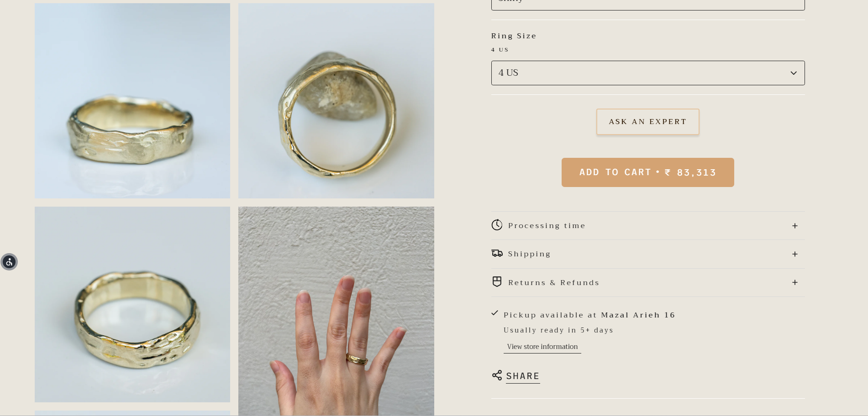Viewport: 868px width, 416px height.
Task: Click the accessibility widget icon
Action: (x=9, y=262)
